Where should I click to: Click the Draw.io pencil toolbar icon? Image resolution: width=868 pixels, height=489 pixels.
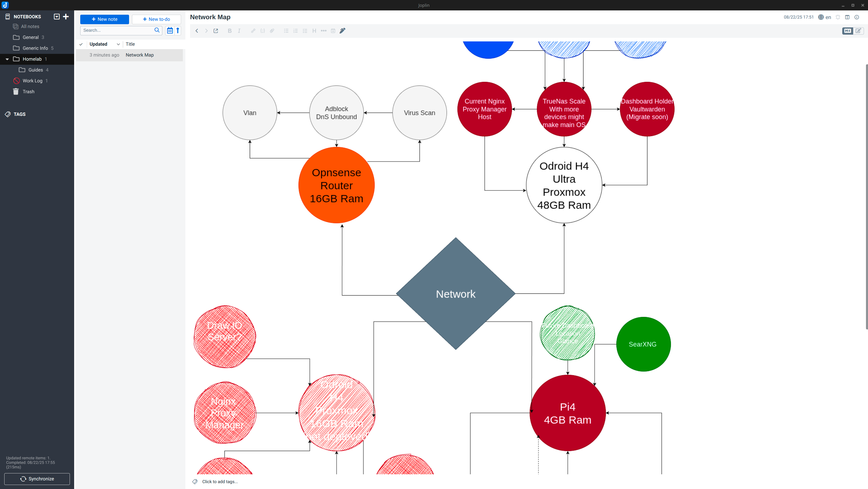coord(342,31)
